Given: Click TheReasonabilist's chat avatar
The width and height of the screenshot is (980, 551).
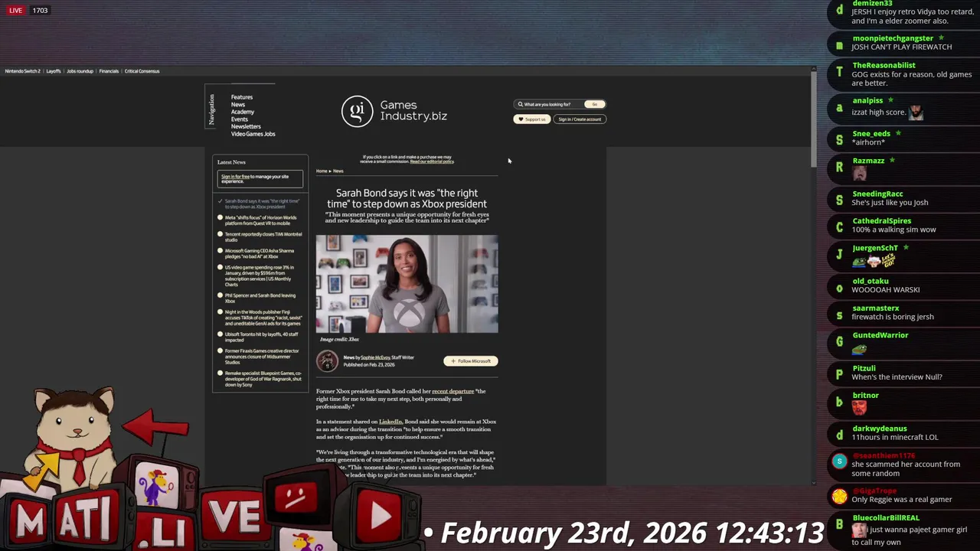Looking at the screenshot, I should [840, 71].
